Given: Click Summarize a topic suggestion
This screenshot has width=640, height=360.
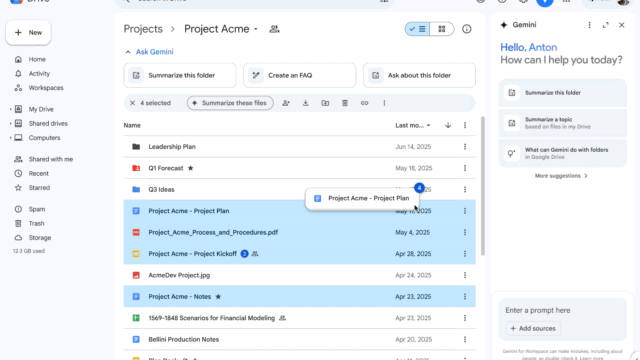Looking at the screenshot, I should coord(562,123).
